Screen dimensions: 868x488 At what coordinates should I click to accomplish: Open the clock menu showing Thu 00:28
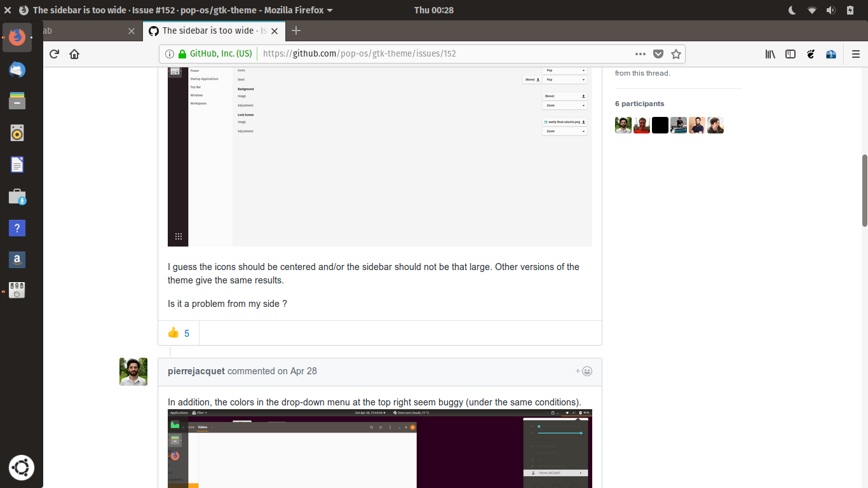(434, 10)
